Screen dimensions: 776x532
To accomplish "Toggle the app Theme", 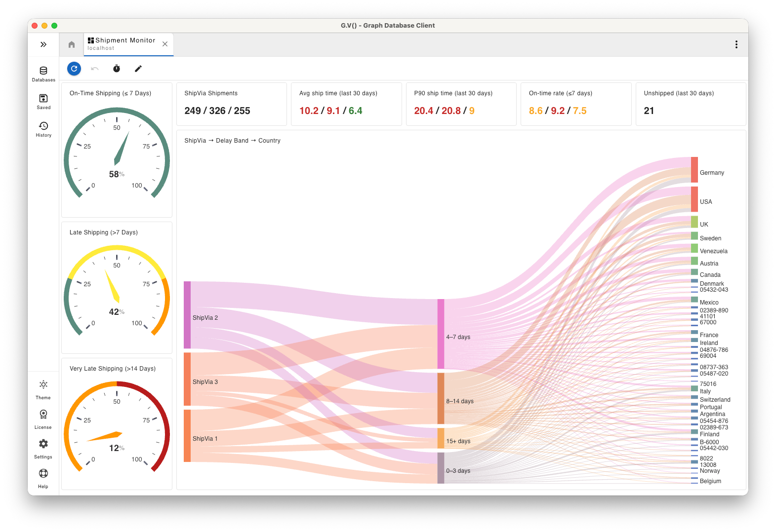I will click(x=43, y=389).
